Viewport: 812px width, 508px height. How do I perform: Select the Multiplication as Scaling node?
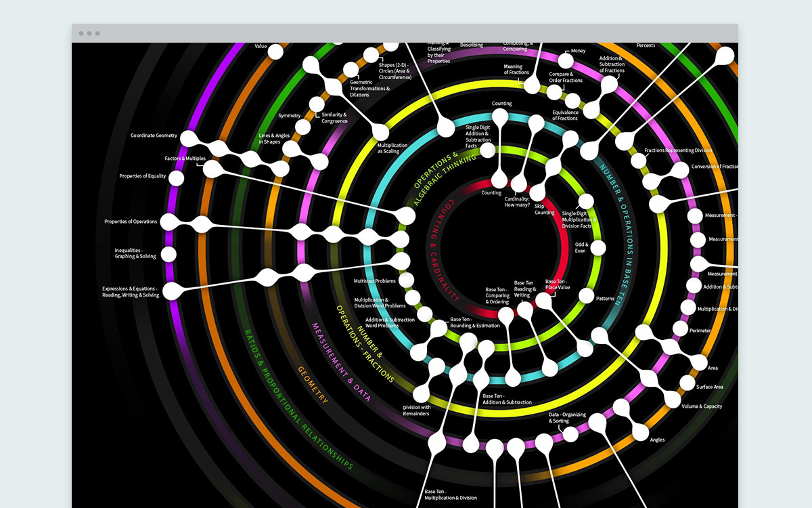(x=378, y=132)
